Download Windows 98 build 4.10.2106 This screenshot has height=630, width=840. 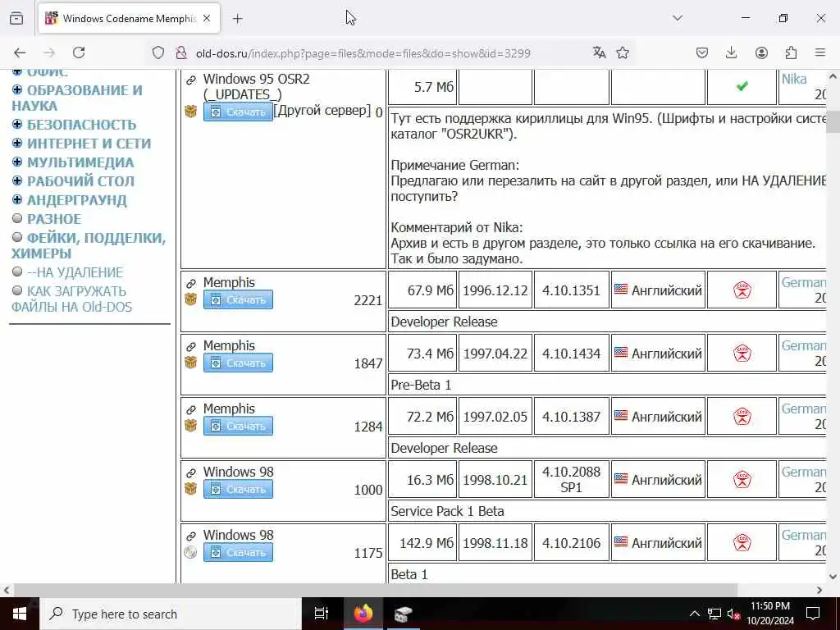238,552
